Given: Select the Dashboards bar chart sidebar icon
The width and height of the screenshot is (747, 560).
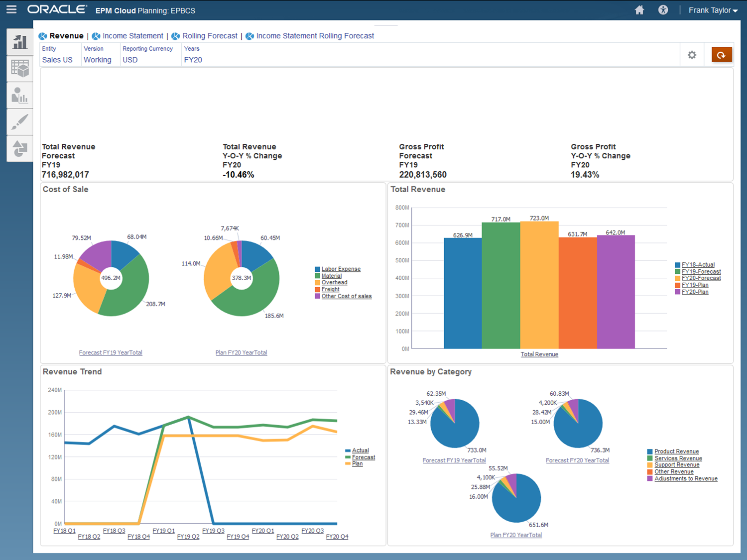Looking at the screenshot, I should point(20,42).
